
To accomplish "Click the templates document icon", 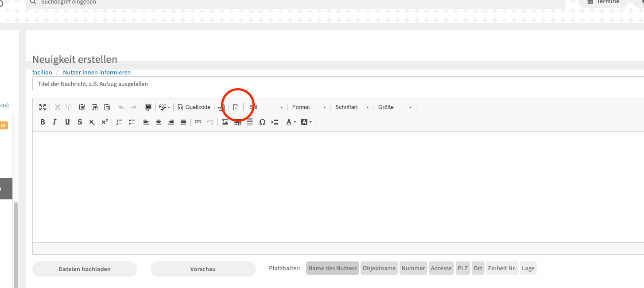I will pos(236,107).
